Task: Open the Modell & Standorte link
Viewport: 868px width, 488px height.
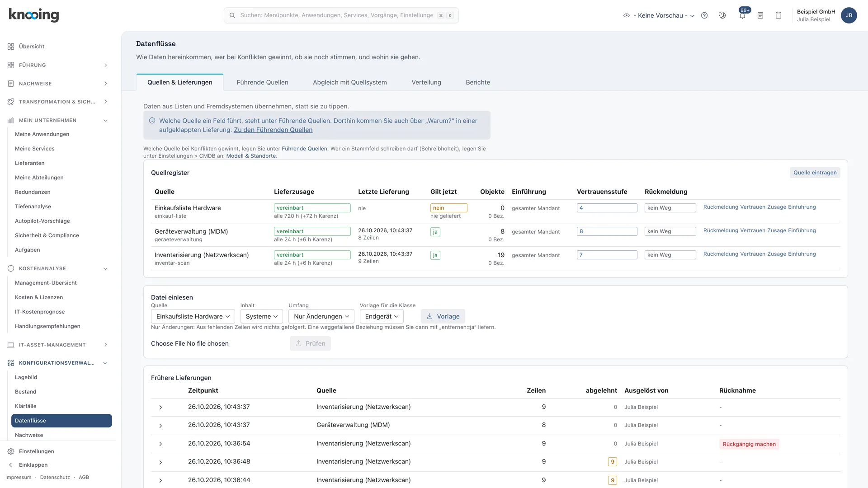Action: coord(251,156)
